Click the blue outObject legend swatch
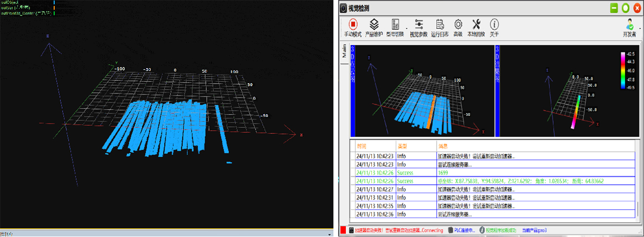Image resolution: width=644 pixels, height=237 pixels. [x=54, y=3]
